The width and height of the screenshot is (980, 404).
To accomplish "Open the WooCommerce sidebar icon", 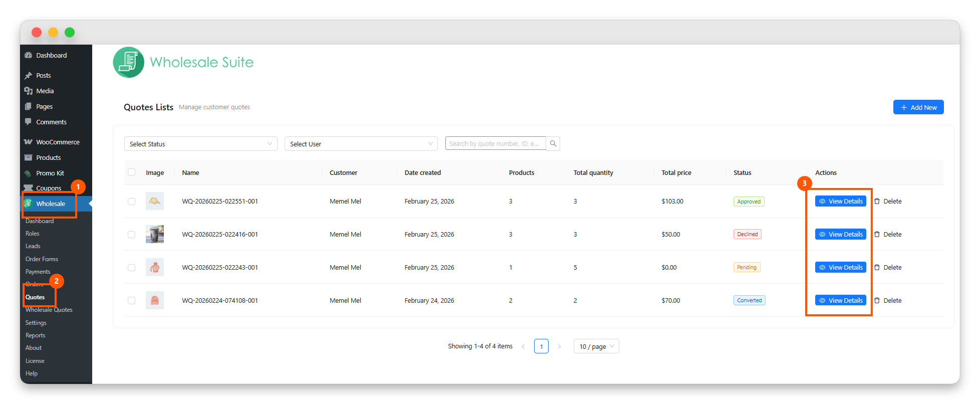I will pos(29,142).
